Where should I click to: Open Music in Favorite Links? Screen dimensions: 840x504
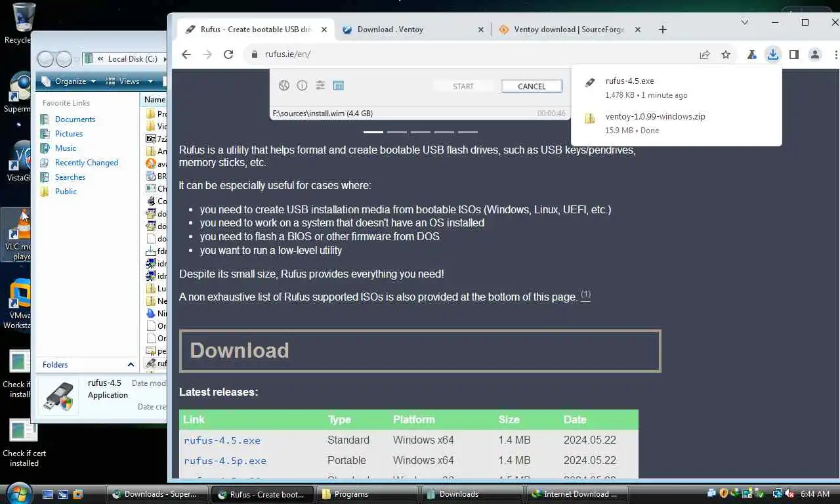65,148
